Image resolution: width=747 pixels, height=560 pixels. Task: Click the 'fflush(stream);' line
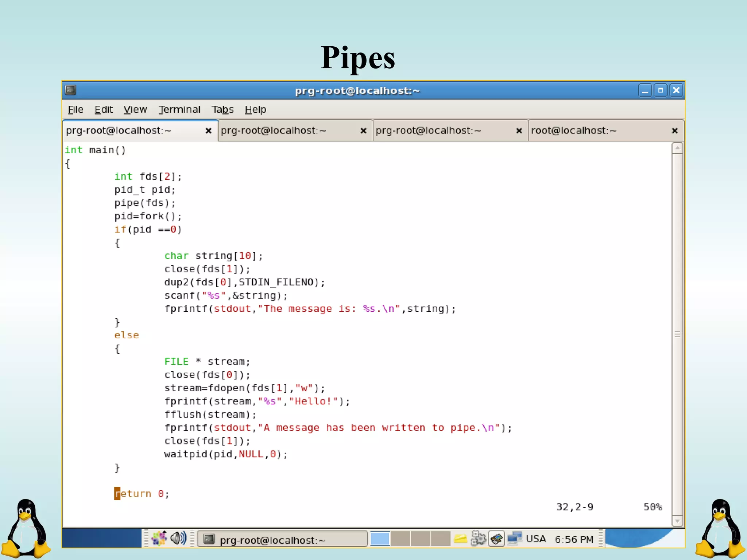click(x=210, y=415)
